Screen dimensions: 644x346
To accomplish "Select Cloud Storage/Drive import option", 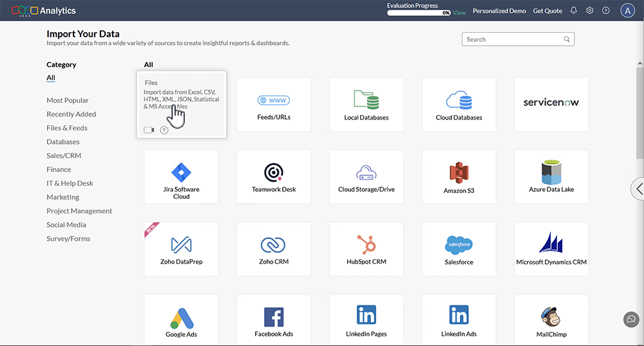I will pos(366,177).
